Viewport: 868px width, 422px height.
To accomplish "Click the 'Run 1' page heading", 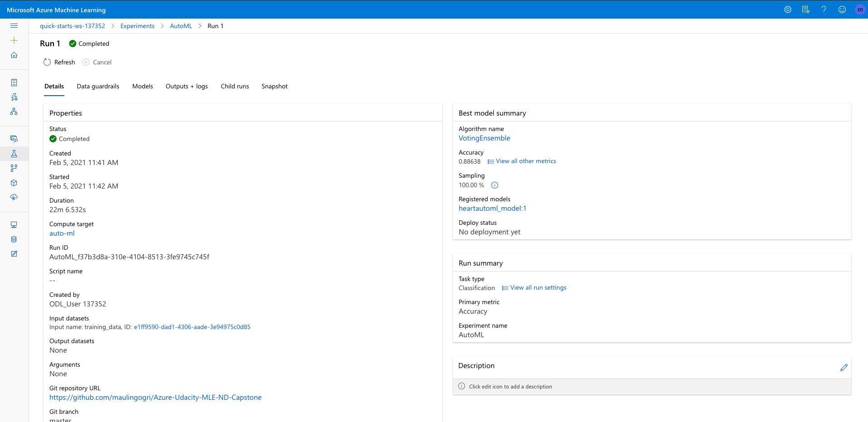I will (x=50, y=44).
